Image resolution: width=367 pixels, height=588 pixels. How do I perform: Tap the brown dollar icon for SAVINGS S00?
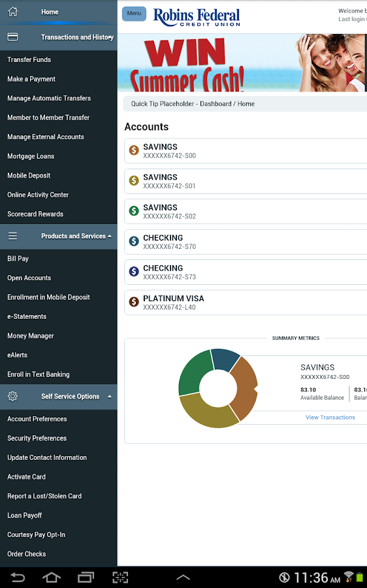[134, 150]
